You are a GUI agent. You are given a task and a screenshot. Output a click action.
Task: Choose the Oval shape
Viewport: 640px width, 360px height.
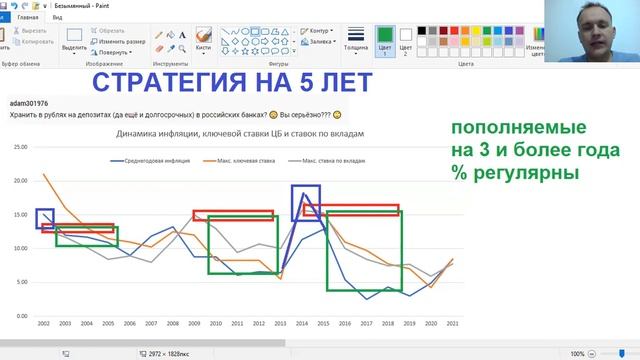[x=245, y=31]
